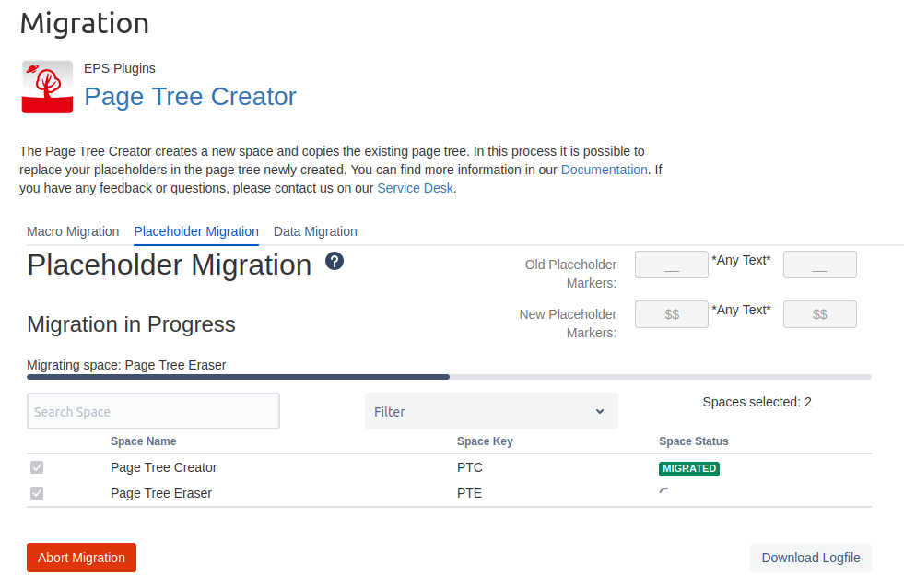Click the Page Tree Creator plugin logo

(47, 87)
